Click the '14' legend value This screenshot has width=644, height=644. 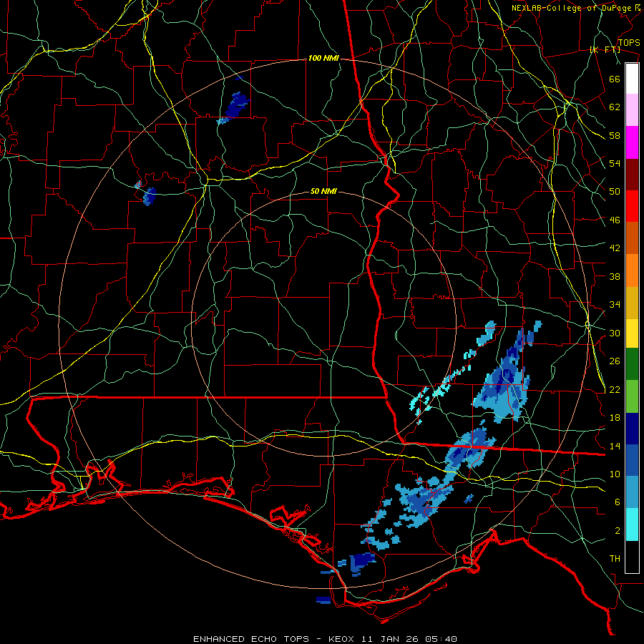point(615,446)
